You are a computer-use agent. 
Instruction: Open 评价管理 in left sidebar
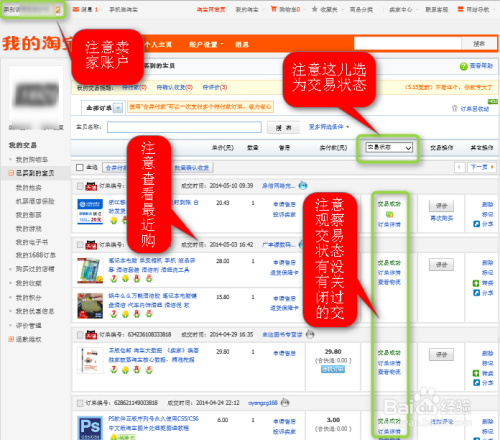[28, 325]
